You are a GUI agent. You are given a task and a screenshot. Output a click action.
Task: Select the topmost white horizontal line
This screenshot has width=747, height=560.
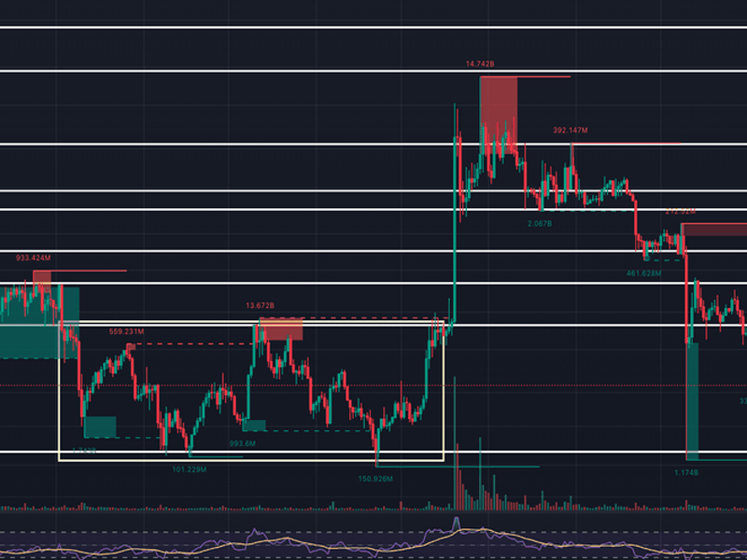373,27
